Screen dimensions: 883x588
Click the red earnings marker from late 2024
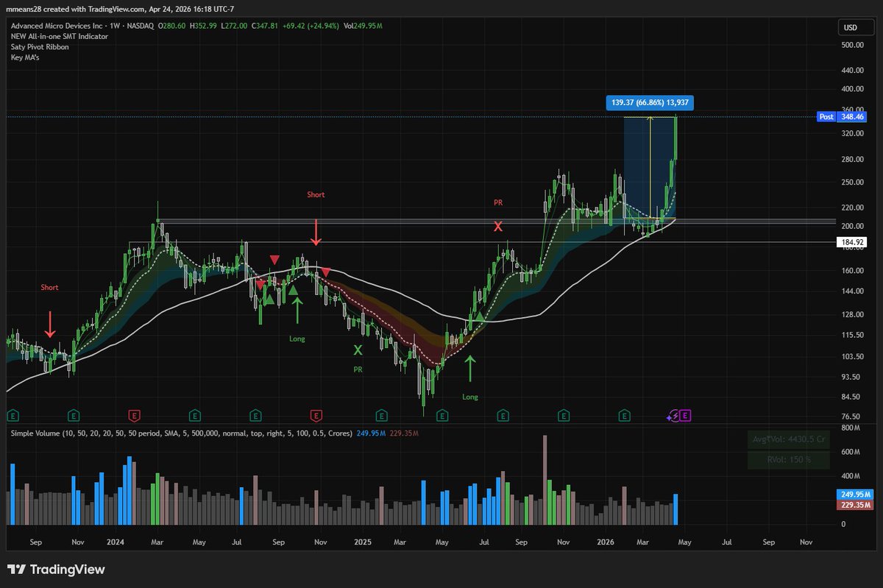coord(316,416)
